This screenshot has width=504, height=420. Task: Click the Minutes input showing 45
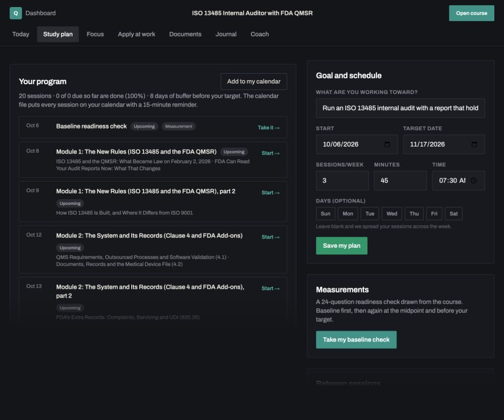(x=400, y=181)
